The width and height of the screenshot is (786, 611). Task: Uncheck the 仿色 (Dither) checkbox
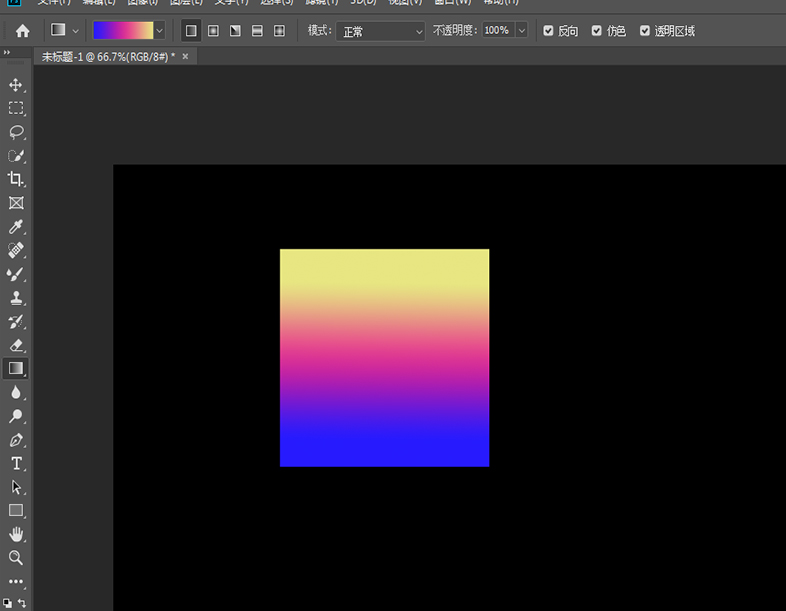tap(597, 31)
